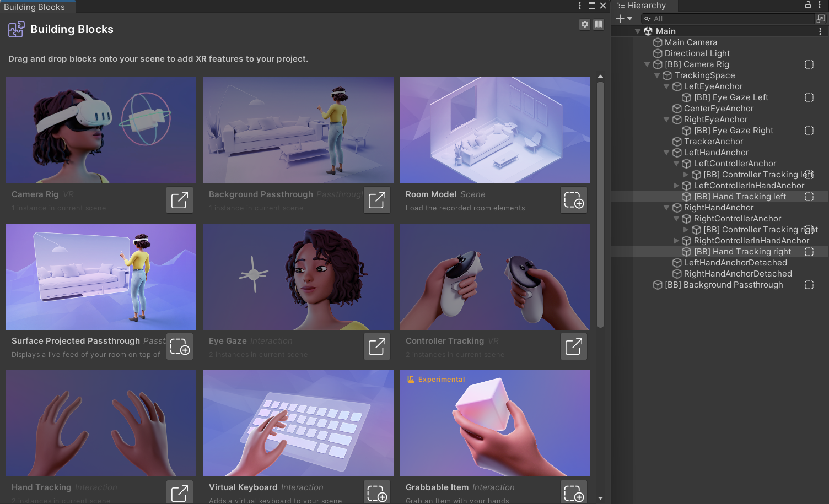Open Camera Rig instance in scene icon
The height and width of the screenshot is (504, 829).
click(x=180, y=200)
